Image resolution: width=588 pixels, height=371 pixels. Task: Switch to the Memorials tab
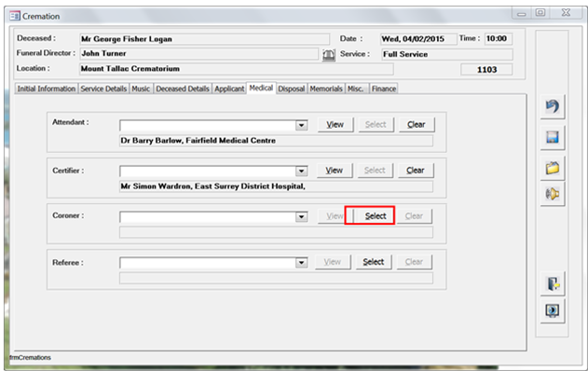coord(326,89)
